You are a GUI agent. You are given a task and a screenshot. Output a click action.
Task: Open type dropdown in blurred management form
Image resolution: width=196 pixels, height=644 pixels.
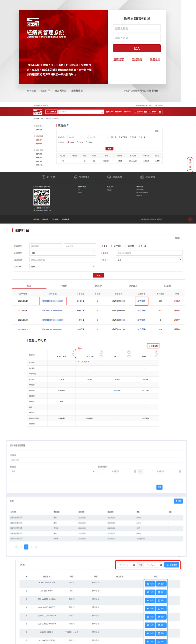pos(52,471)
